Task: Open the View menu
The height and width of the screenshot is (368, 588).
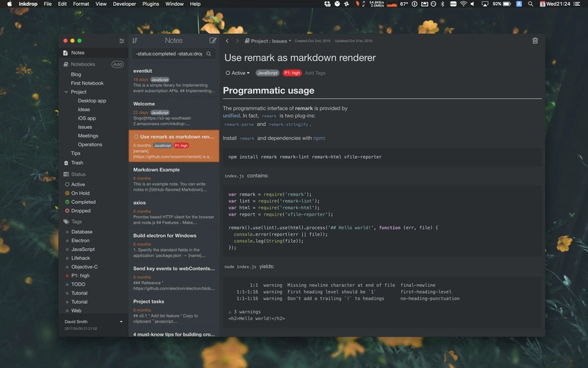Action: (x=101, y=4)
